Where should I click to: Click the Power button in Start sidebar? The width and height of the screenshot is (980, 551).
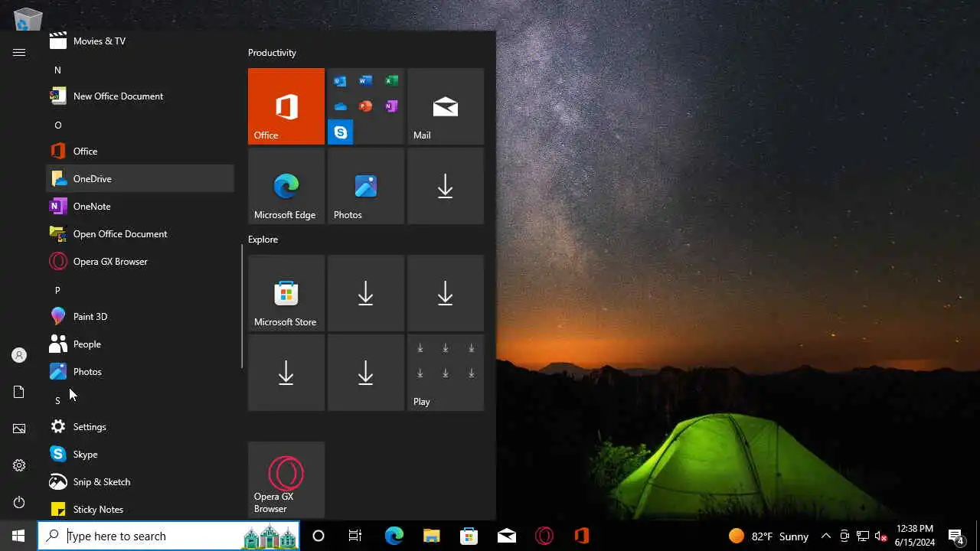click(x=19, y=502)
